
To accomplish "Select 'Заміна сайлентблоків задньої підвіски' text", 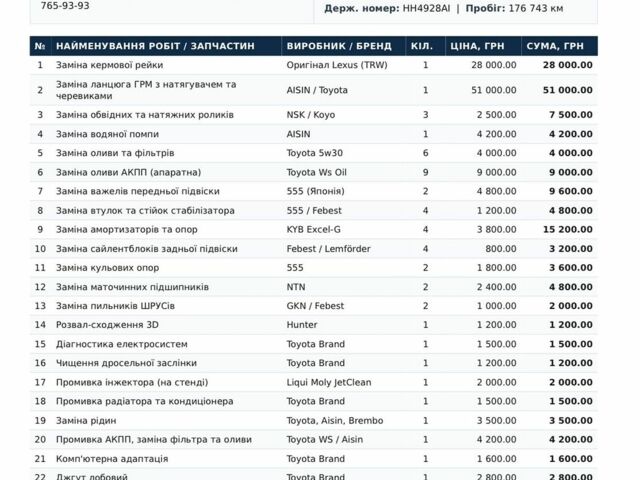I will tap(147, 249).
